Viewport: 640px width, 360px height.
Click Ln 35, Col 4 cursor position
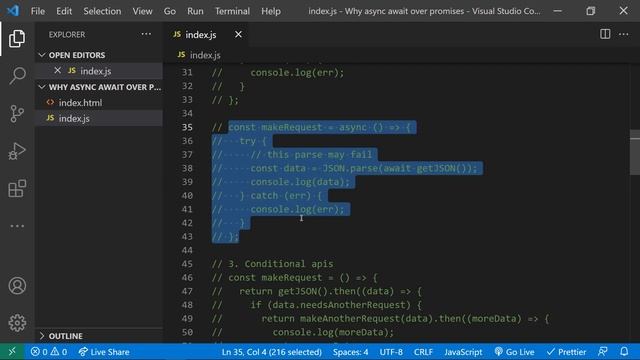pos(271,351)
